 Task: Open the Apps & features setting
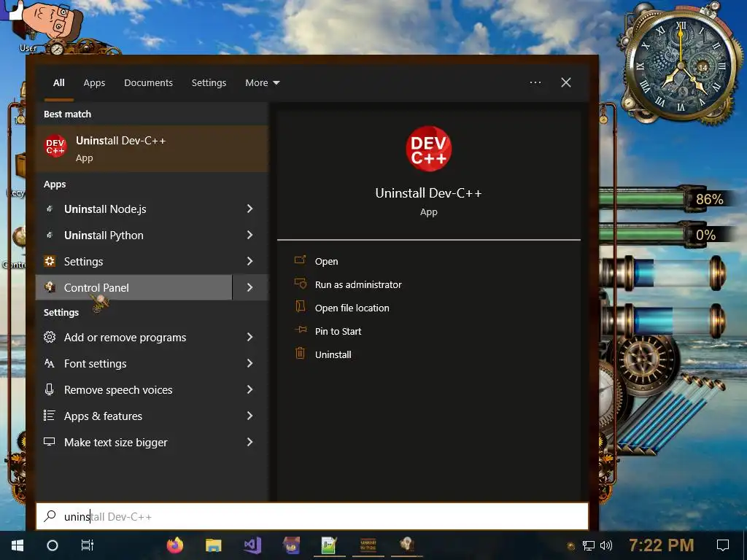(134, 416)
